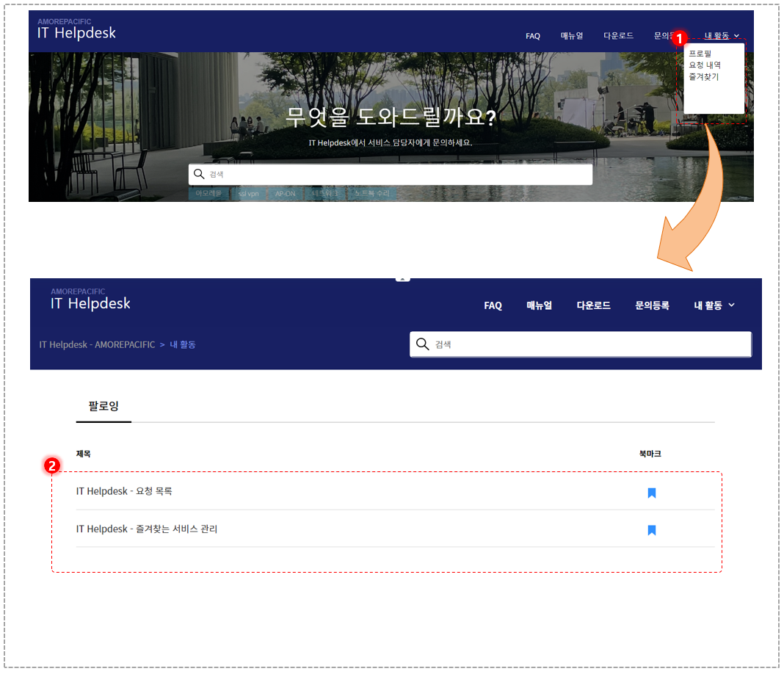Viewport: 784px width, 674px height.
Task: Click the small collapse arrow above the lower header
Action: tap(402, 279)
